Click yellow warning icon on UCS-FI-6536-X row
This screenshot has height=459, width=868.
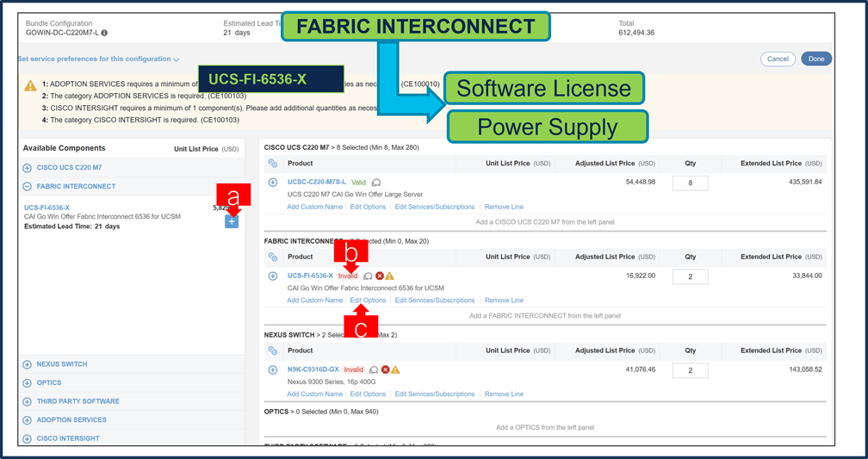390,276
